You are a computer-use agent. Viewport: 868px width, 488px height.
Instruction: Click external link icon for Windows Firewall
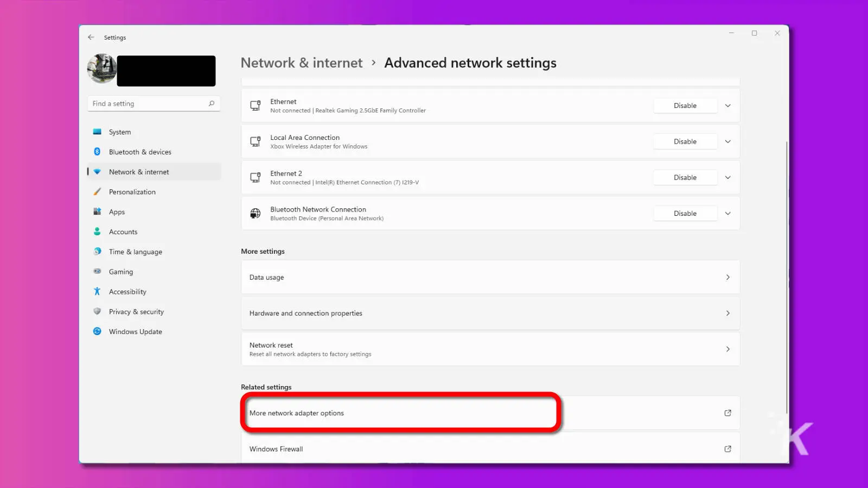coord(728,449)
